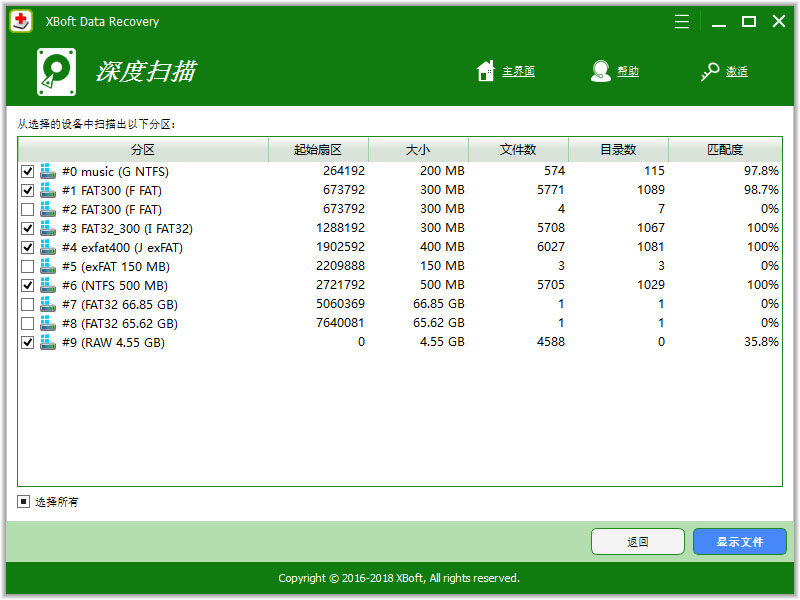Check the #8 (FAT32 65.62 GB) checkbox
Viewport: 800px width, 600px height.
28,323
